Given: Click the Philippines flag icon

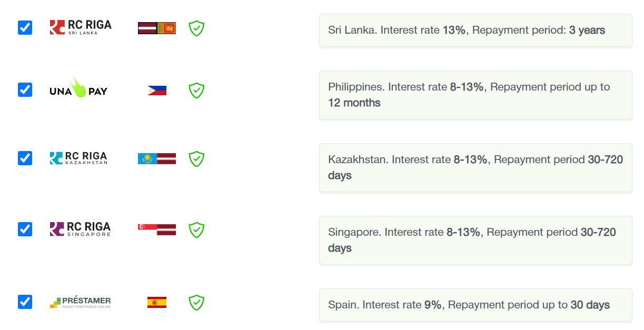Looking at the screenshot, I should 157,91.
